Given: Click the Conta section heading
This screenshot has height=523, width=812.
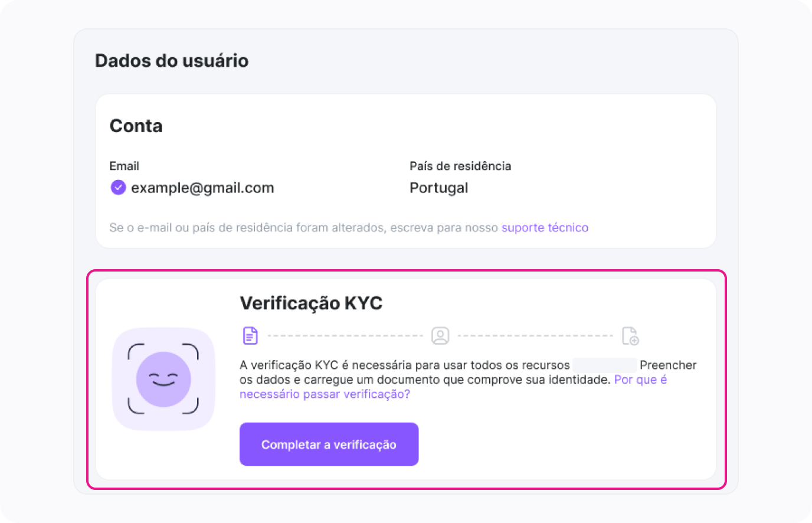Looking at the screenshot, I should [136, 126].
